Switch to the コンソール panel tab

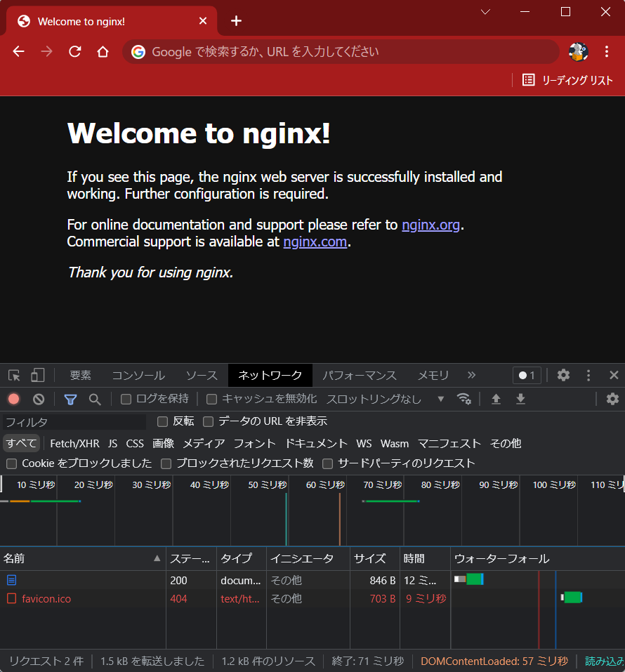[138, 375]
